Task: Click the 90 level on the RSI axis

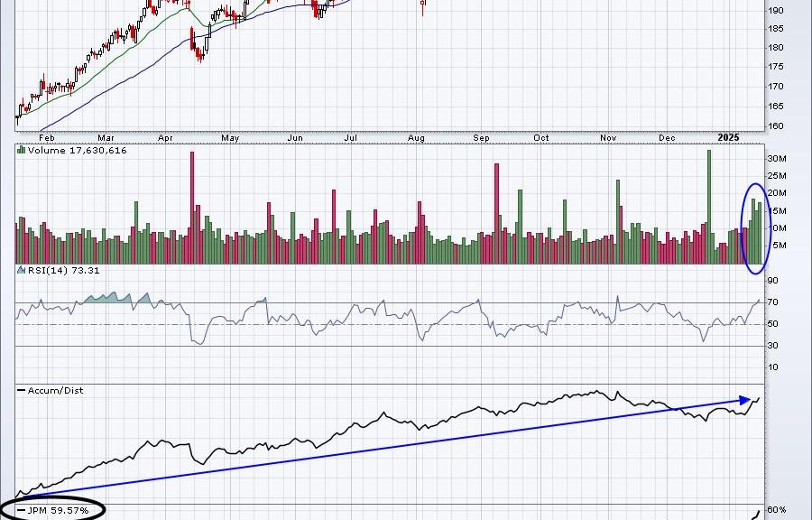Action: pos(773,280)
